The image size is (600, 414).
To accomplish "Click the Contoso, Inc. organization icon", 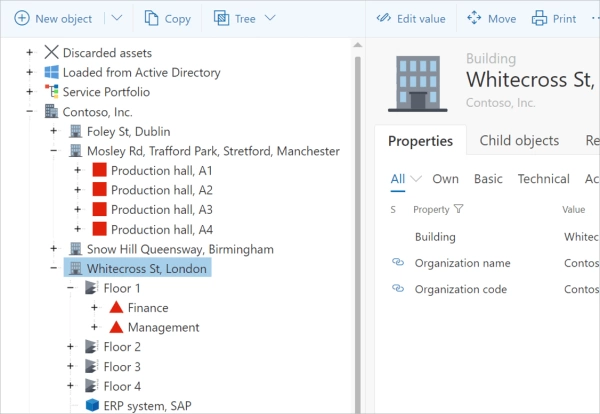I will click(x=51, y=111).
